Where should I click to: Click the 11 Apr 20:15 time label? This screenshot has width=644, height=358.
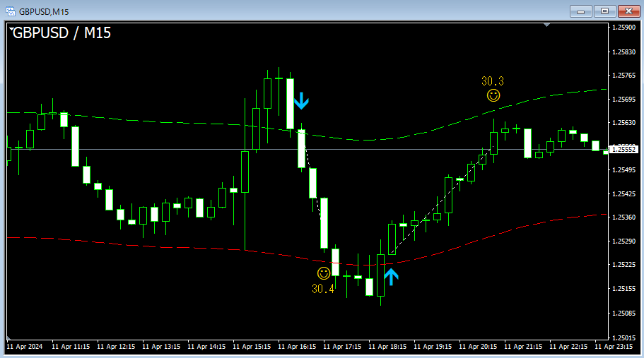pos(478,347)
